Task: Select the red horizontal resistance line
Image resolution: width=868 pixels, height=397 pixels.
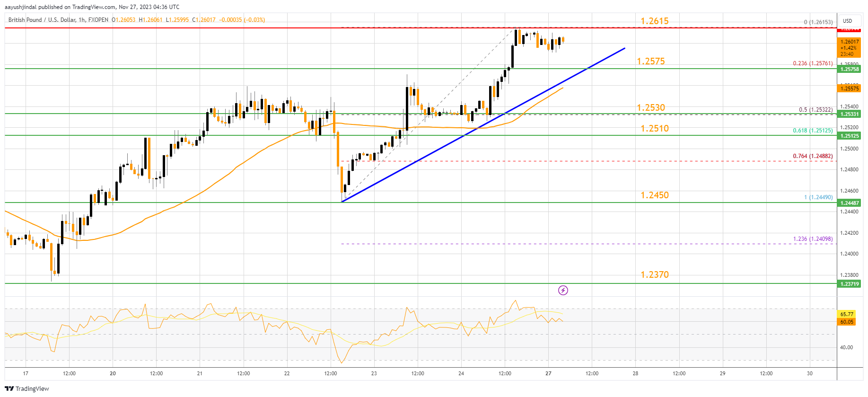Action: point(421,28)
